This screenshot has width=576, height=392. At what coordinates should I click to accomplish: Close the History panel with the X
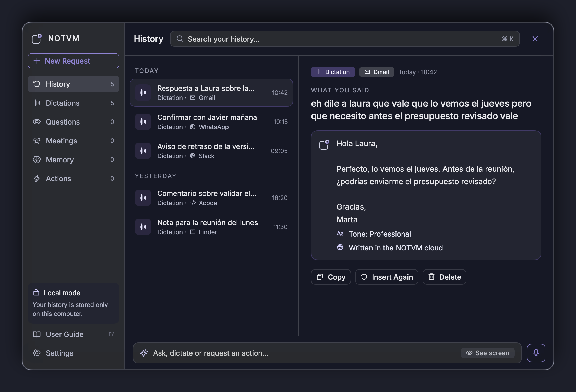coord(535,39)
